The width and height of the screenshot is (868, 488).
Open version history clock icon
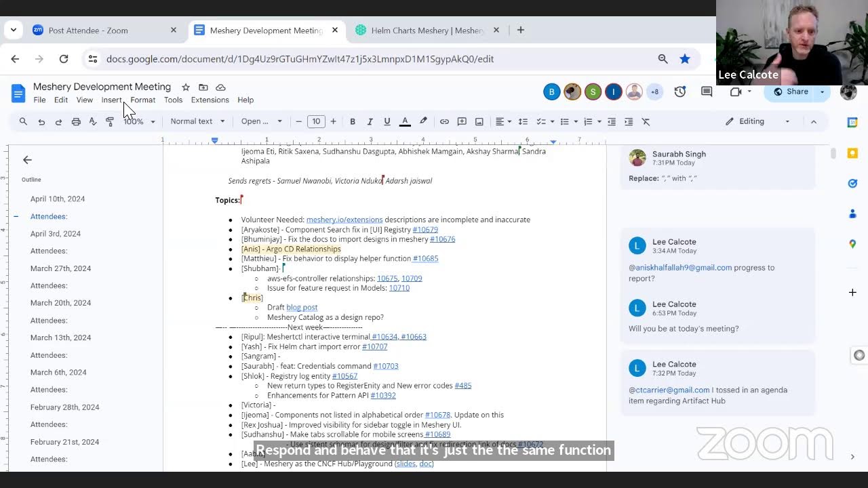[680, 91]
